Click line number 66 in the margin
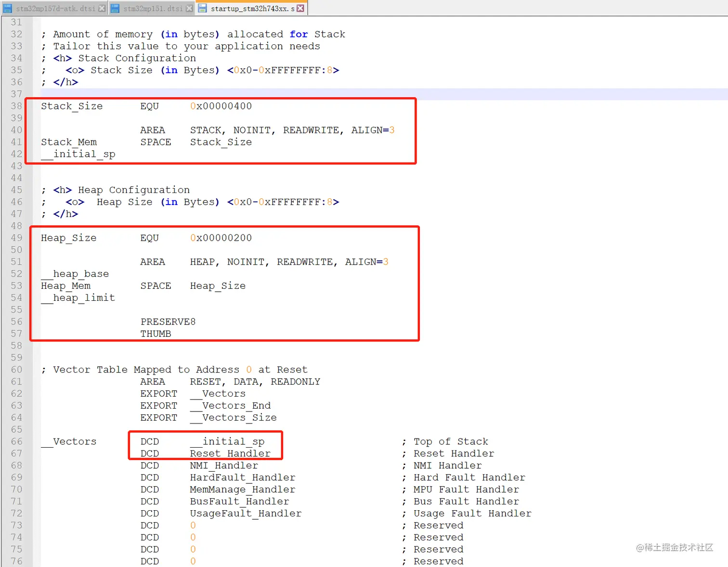Viewport: 728px width, 567px height. point(16,441)
